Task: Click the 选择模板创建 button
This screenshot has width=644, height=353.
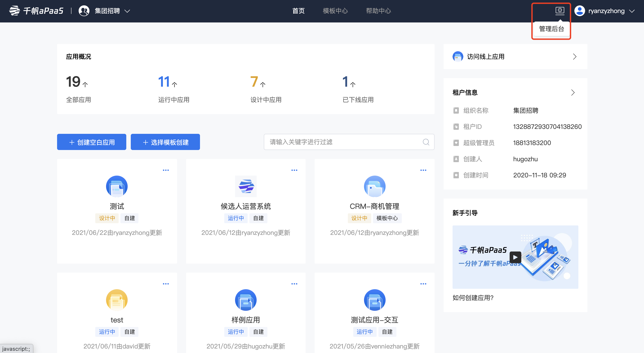Action: [x=165, y=142]
